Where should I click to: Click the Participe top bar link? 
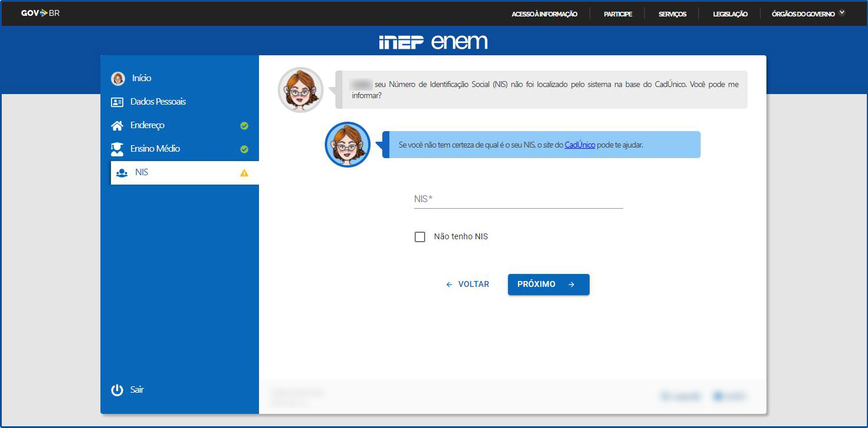[618, 14]
